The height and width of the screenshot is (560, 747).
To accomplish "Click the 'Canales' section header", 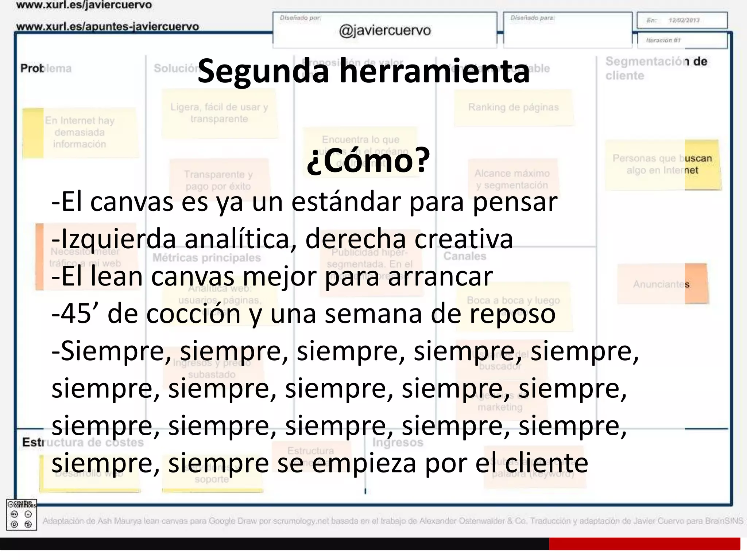I will click(465, 256).
